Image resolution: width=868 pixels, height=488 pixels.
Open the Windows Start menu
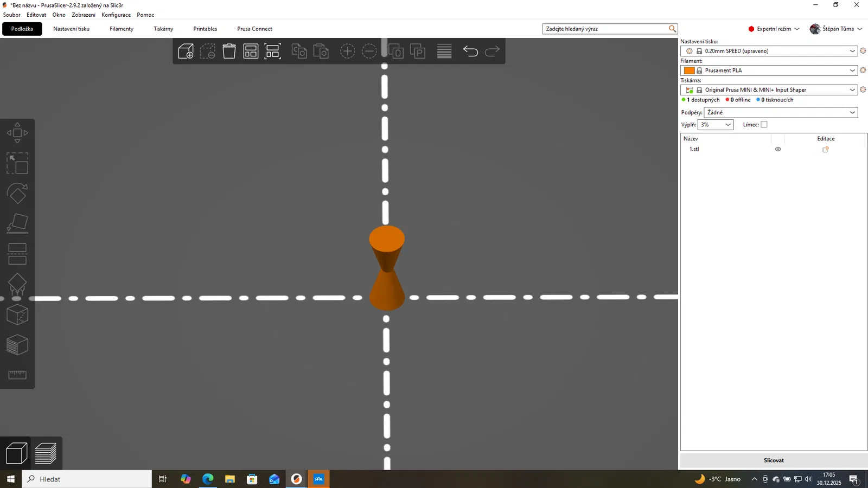[x=11, y=479]
